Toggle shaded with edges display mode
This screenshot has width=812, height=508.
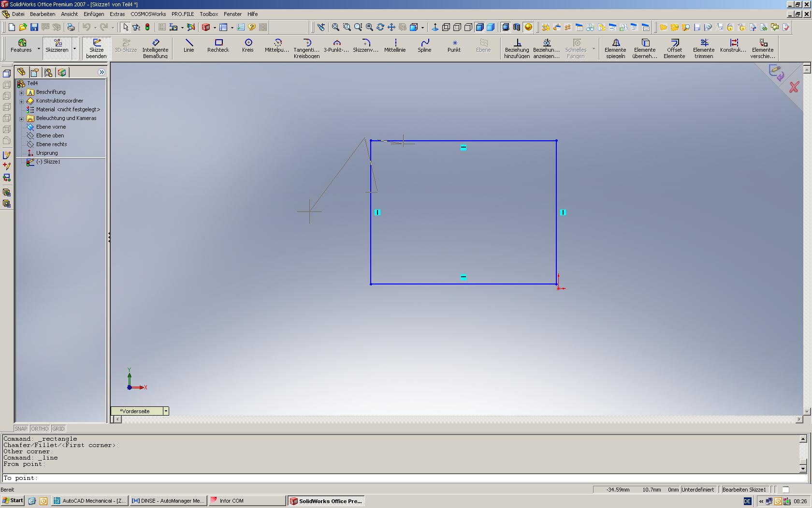coord(479,27)
